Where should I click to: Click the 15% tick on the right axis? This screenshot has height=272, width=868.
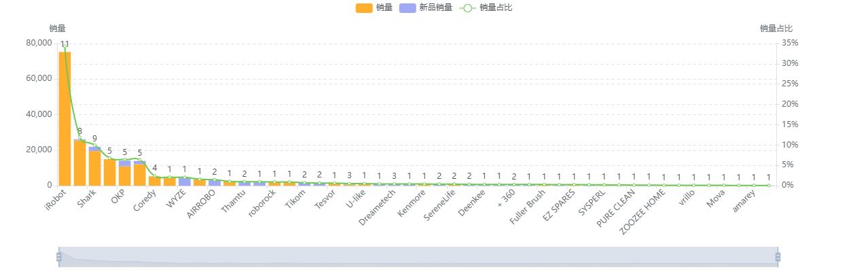pyautogui.click(x=789, y=124)
